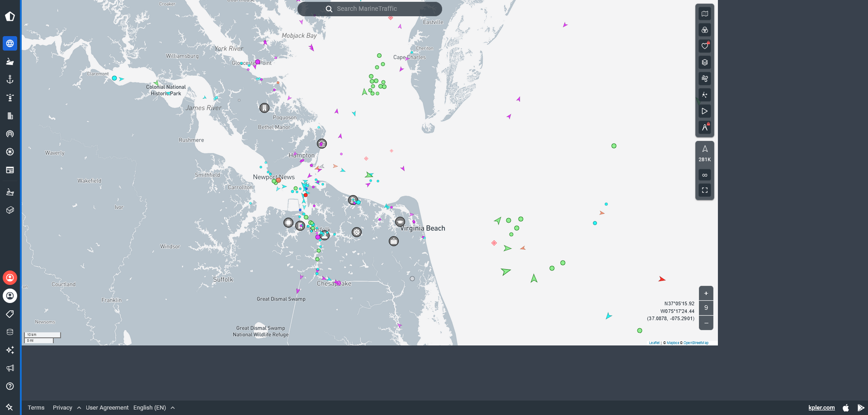Toggle the infinity tracks button
The height and width of the screenshot is (415, 868).
click(705, 175)
